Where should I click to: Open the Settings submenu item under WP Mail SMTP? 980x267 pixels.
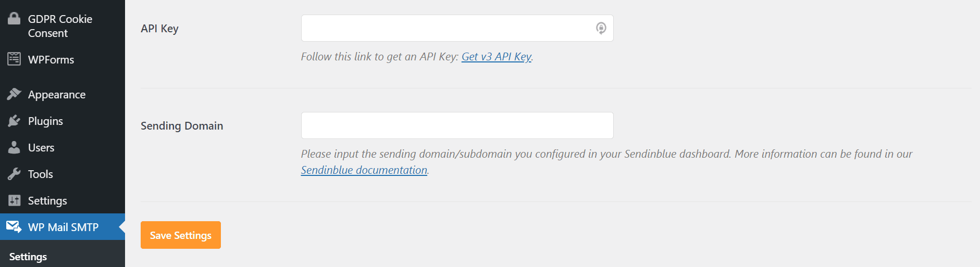pyautogui.click(x=28, y=257)
